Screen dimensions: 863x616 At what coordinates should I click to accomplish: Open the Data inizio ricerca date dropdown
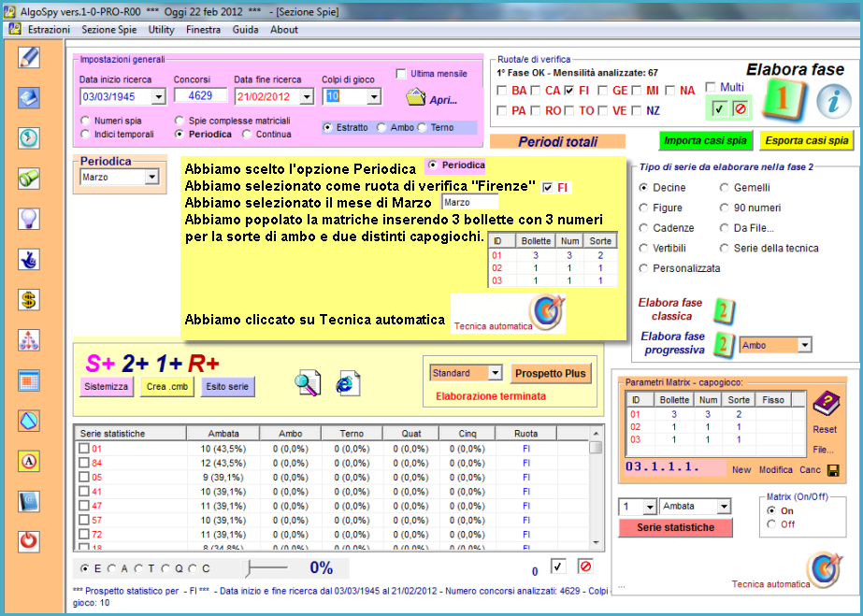(x=159, y=97)
